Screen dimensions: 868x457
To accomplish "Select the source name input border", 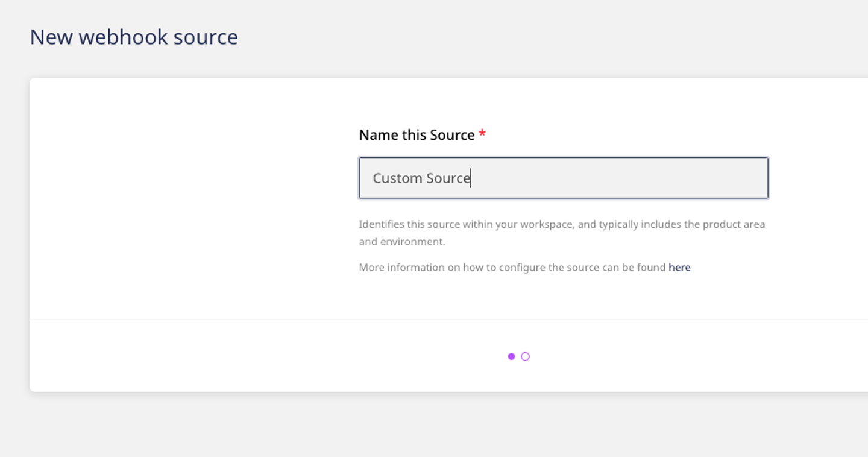I will coord(563,158).
